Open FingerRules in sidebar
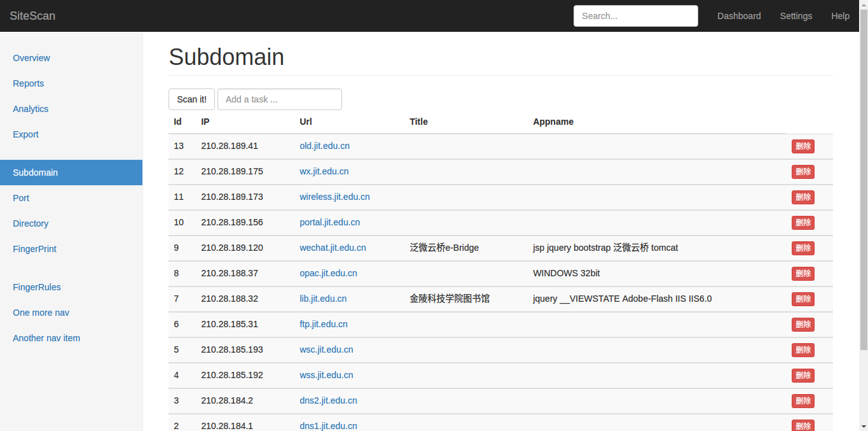This screenshot has width=868, height=431. coord(37,287)
